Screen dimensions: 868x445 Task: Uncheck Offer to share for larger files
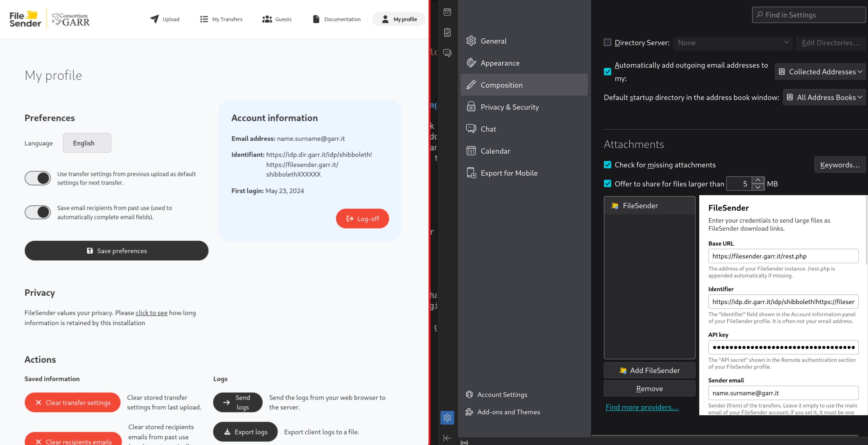coord(607,183)
